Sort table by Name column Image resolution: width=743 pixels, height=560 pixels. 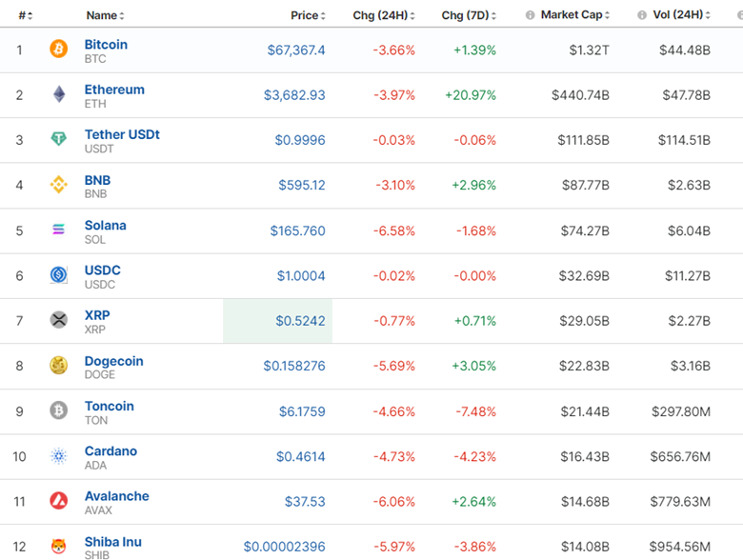click(105, 15)
